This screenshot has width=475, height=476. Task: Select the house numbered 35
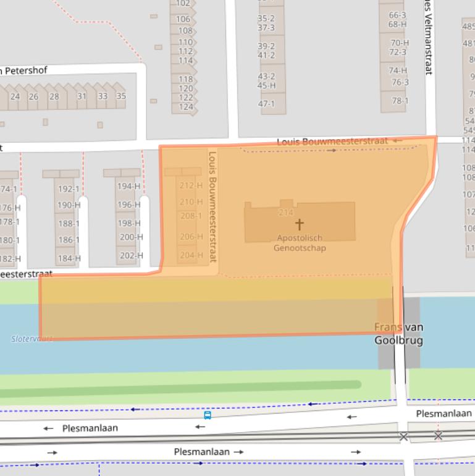pos(120,96)
